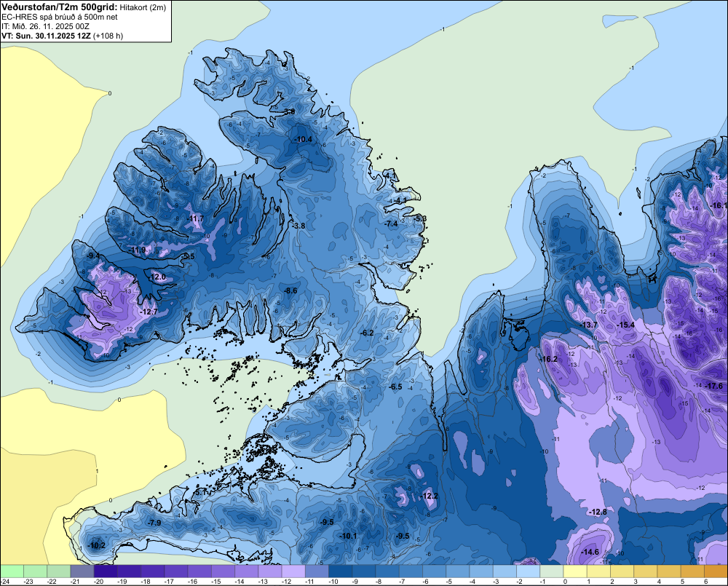Click the -5.3 coastal temperature label
This screenshot has width=728, height=586.
(421, 218)
